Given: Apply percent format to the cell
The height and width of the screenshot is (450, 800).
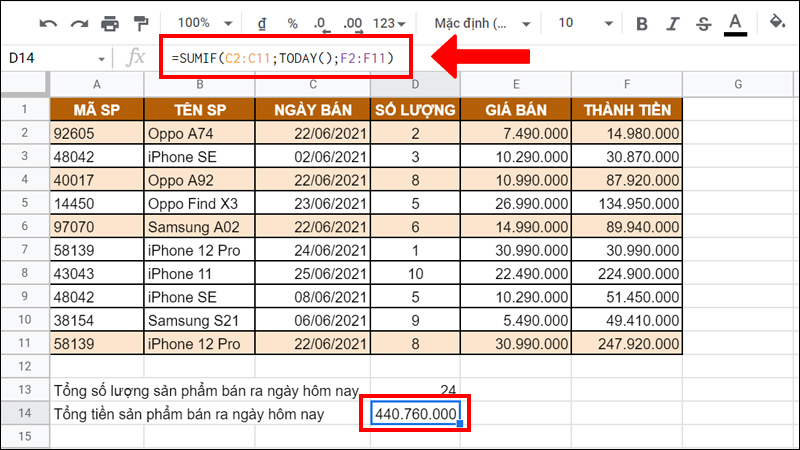Looking at the screenshot, I should pos(292,22).
